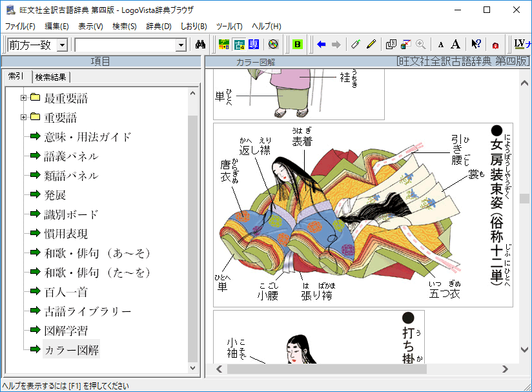Expand the 重要語 folder node
The height and width of the screenshot is (392, 532).
coord(23,118)
